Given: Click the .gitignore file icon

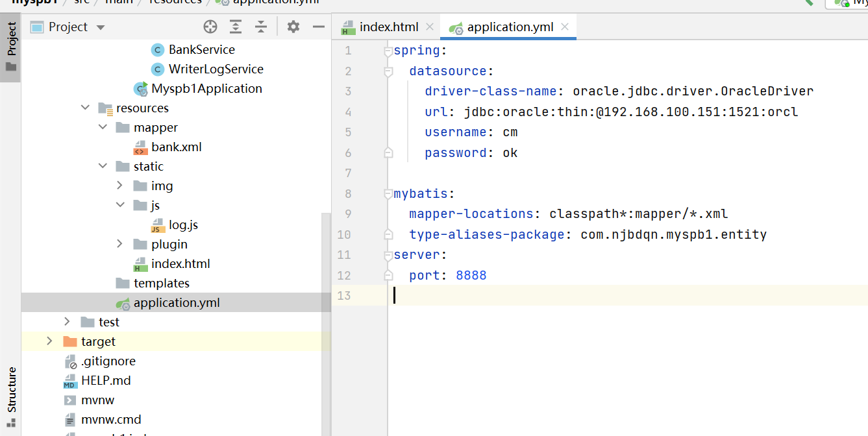Looking at the screenshot, I should point(70,361).
